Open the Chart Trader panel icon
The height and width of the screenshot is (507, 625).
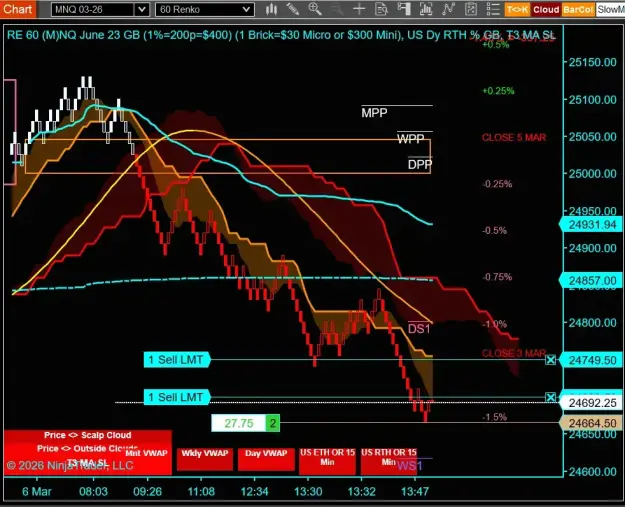coord(404,9)
